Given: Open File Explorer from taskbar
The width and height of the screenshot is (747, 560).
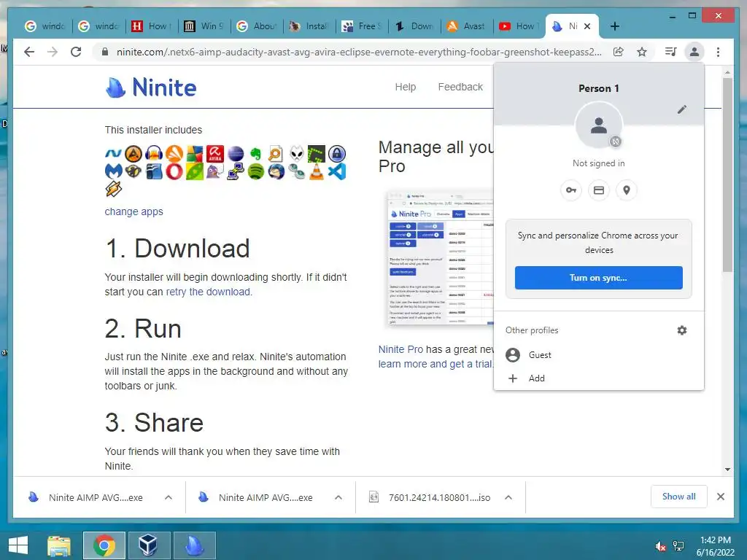Looking at the screenshot, I should (59, 545).
